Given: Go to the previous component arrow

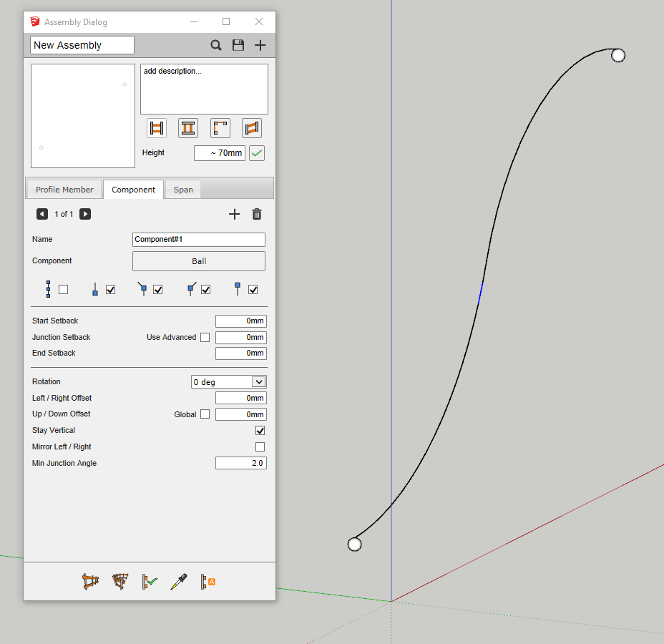Looking at the screenshot, I should [42, 214].
